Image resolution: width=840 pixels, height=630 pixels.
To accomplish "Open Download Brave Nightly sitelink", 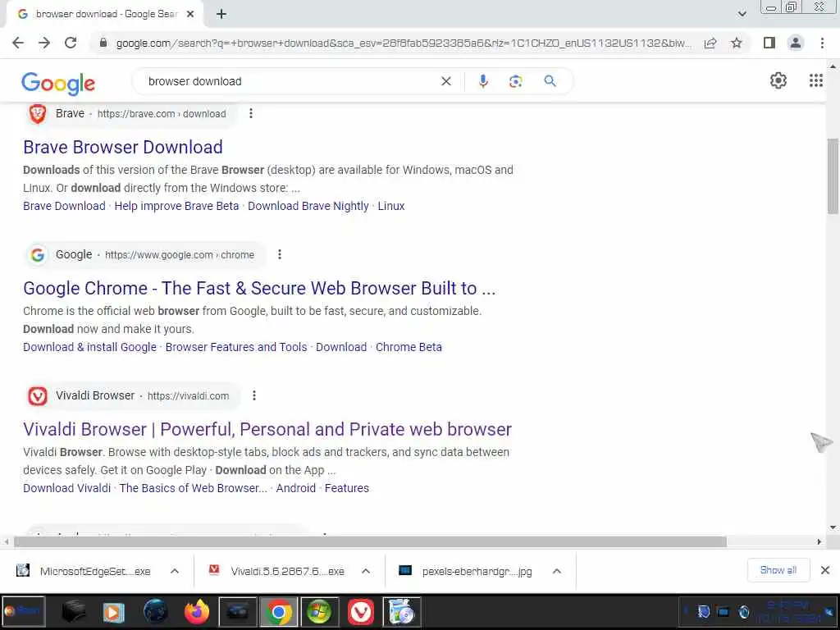I will click(308, 206).
